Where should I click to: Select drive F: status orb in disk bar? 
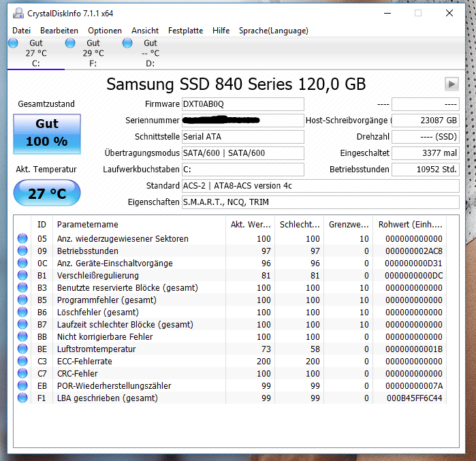pos(70,43)
